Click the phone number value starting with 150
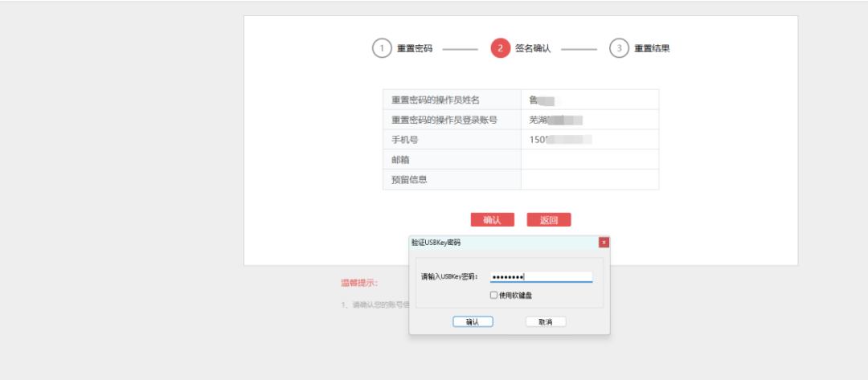The image size is (868, 380). coord(560,140)
